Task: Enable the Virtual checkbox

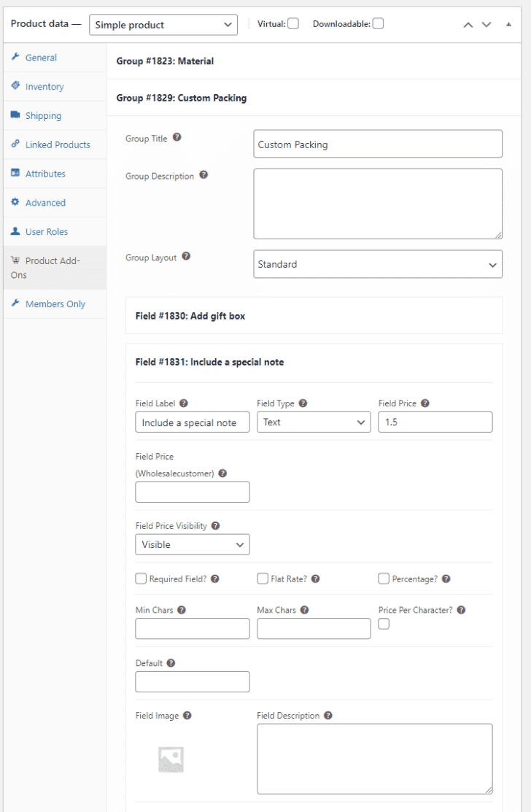Action: pyautogui.click(x=295, y=23)
